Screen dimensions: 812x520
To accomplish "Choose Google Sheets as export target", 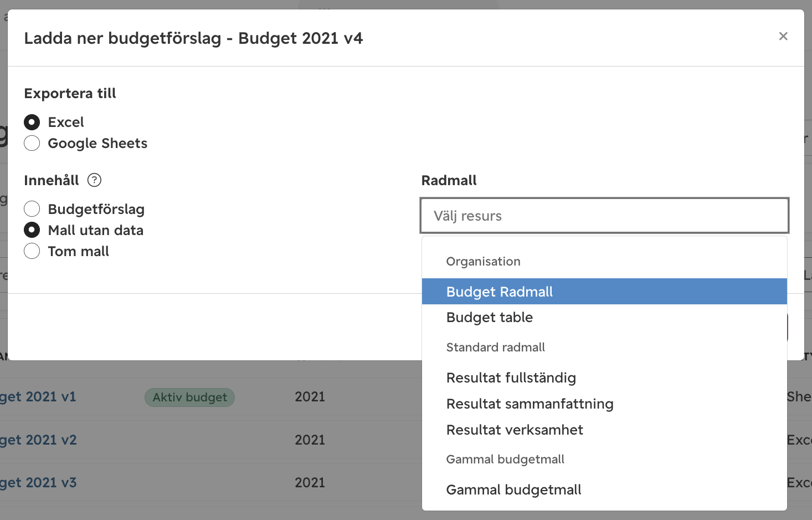I will 32,143.
